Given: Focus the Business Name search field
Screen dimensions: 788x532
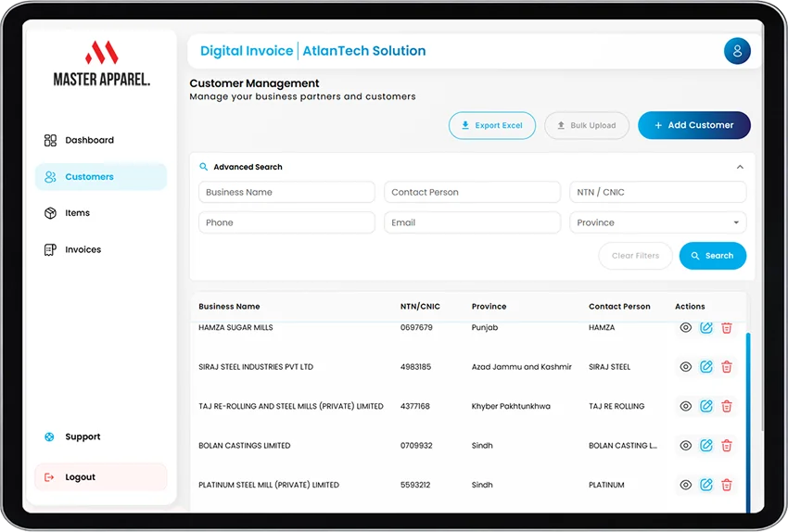Looking at the screenshot, I should point(286,192).
